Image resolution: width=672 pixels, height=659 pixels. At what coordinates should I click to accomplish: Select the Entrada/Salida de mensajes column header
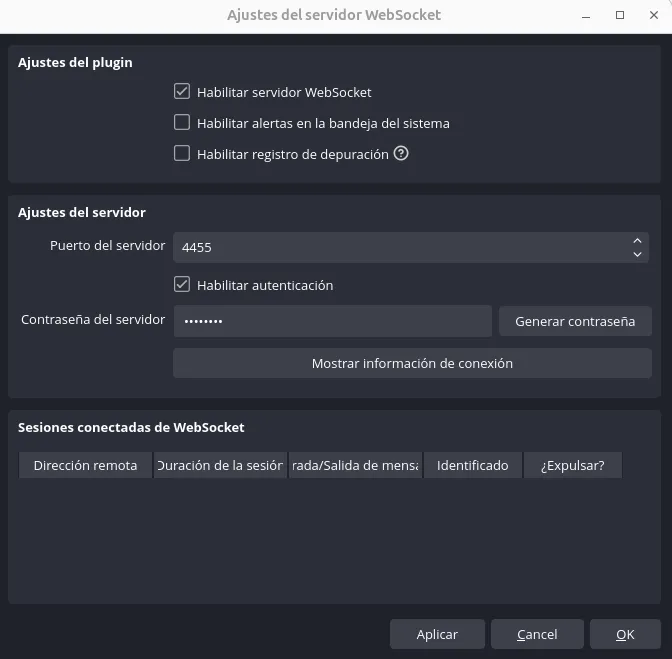(355, 465)
